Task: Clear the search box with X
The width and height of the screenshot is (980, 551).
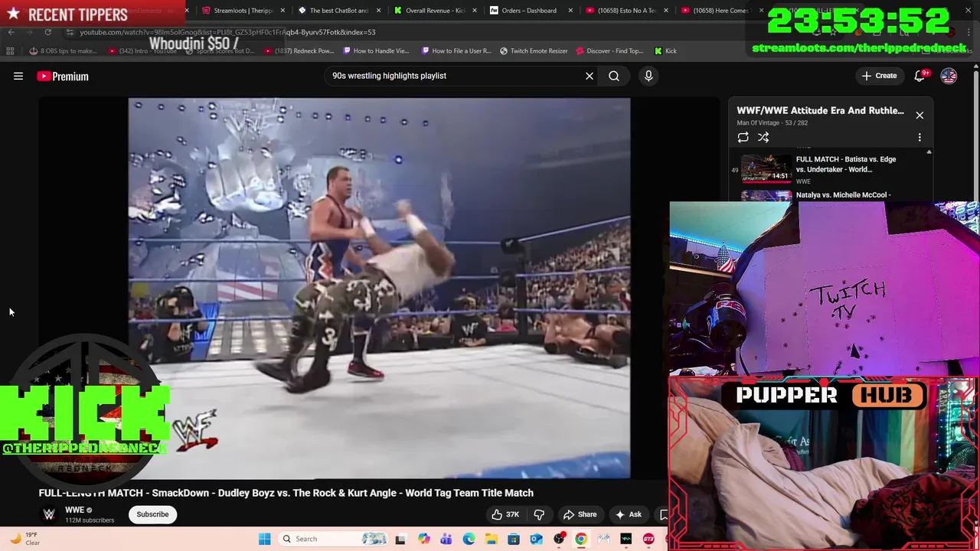Action: tap(590, 76)
